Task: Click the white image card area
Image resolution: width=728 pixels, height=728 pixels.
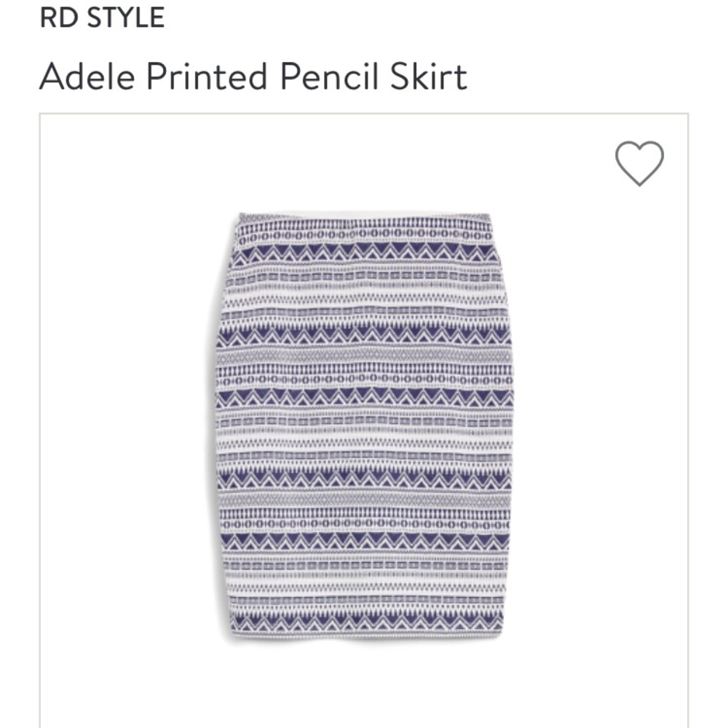Action: (364, 415)
